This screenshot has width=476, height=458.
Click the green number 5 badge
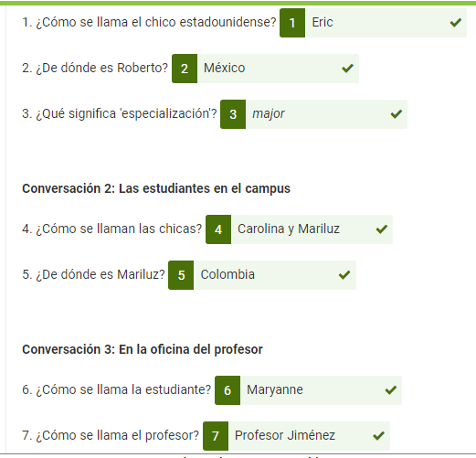coord(181,275)
